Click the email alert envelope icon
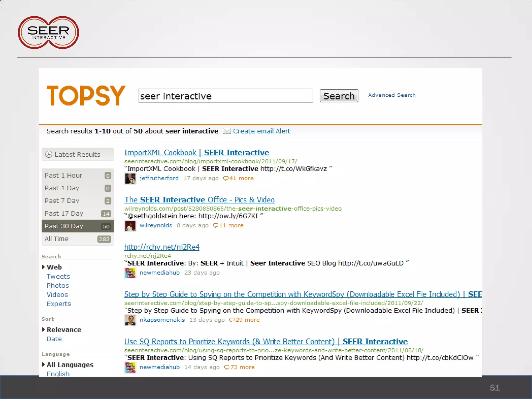Screen dimensions: 532x399 pyautogui.click(x=227, y=131)
